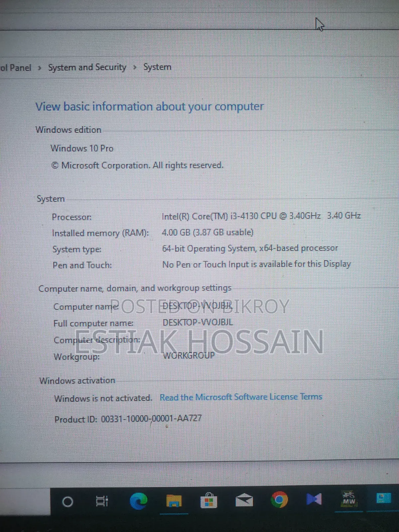
Task: Expand arrow after System and Security breadcrumb
Action: click(x=135, y=67)
